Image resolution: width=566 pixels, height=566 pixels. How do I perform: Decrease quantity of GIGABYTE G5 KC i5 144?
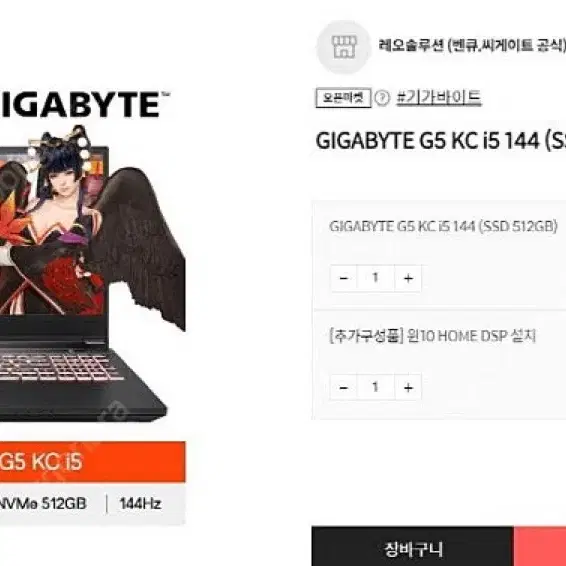344,278
